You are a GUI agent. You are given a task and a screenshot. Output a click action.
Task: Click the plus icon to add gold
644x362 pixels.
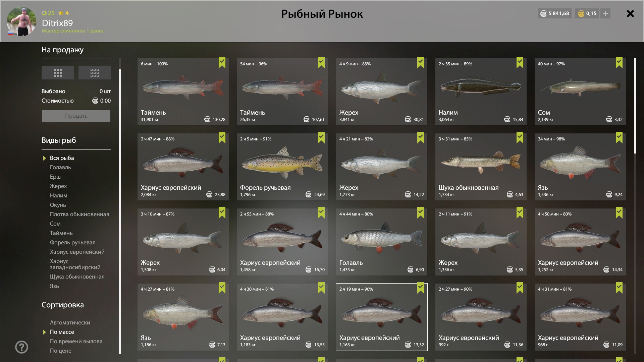pos(605,13)
